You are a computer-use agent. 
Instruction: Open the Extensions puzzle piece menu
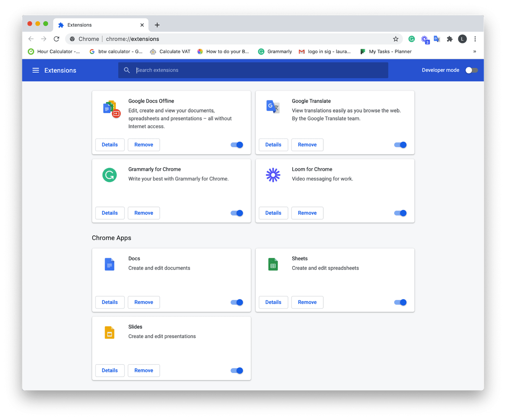coord(449,39)
